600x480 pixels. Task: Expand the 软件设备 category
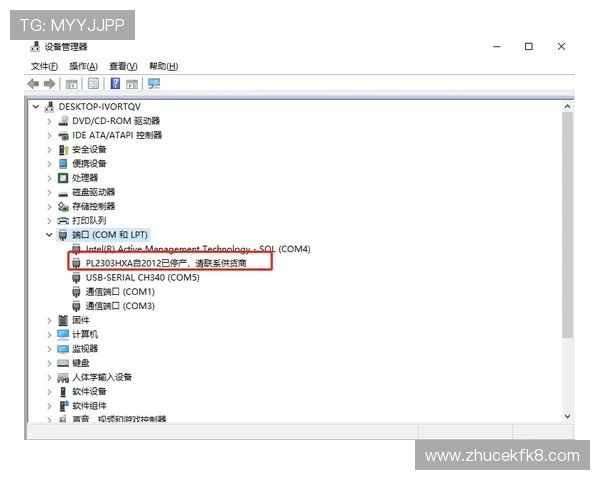(49, 392)
